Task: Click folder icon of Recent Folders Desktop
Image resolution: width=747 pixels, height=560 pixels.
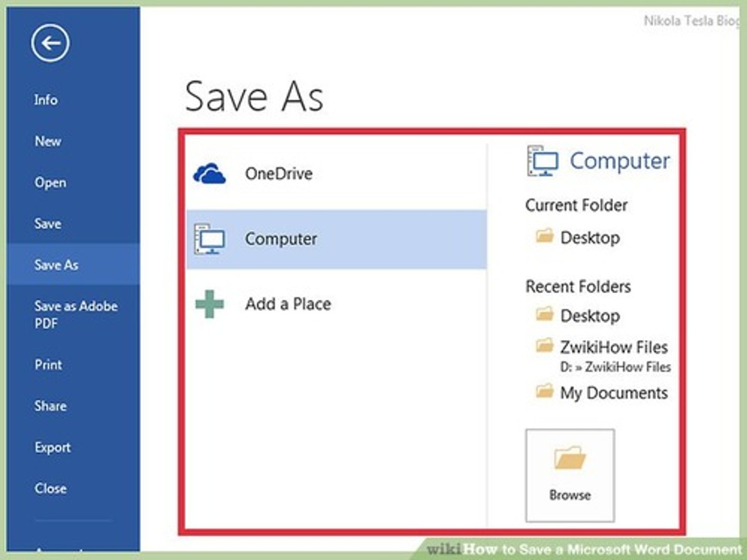Action: 544,313
